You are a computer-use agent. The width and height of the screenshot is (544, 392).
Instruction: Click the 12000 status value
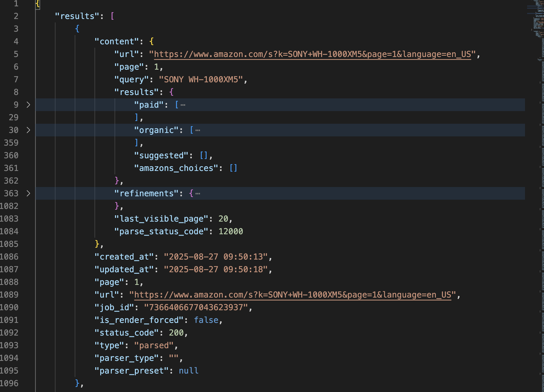click(231, 231)
